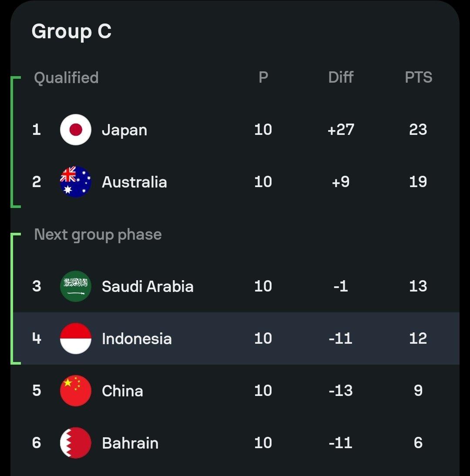Click the China flag icon
This screenshot has height=476, width=470.
76,391
